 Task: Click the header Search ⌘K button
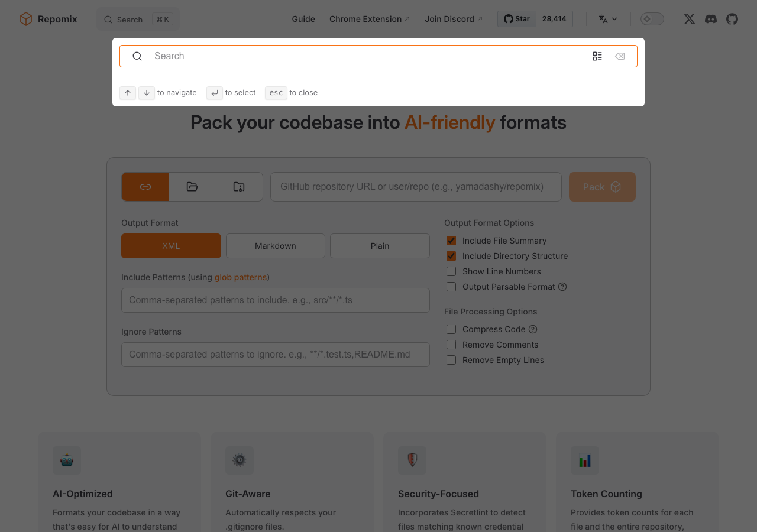point(138,20)
